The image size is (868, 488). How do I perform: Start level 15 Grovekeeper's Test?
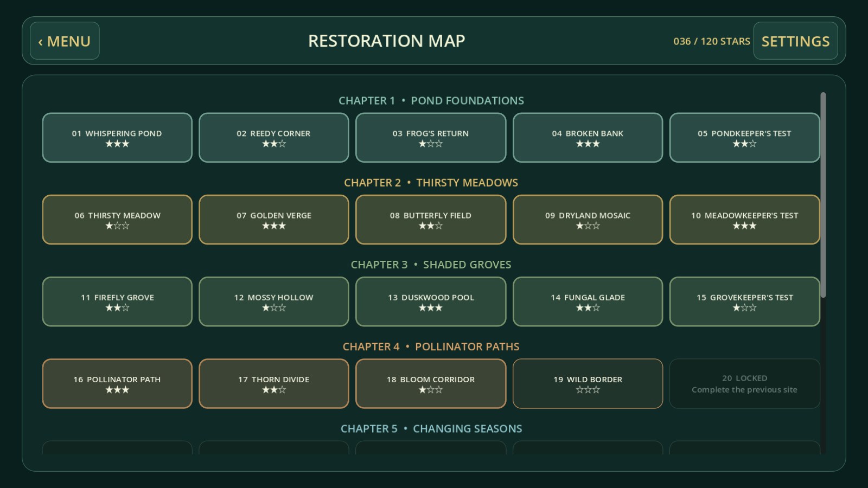[744, 301]
